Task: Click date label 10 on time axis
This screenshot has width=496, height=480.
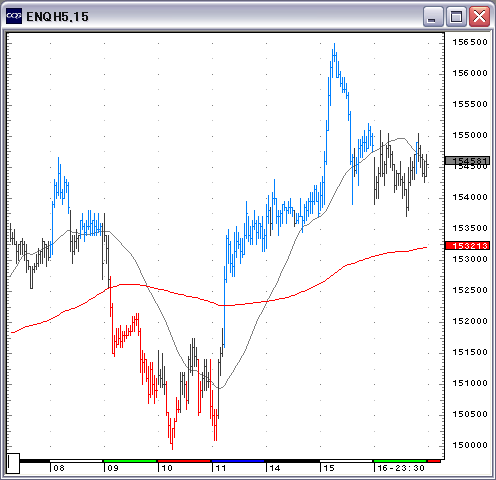Action: click(x=167, y=468)
